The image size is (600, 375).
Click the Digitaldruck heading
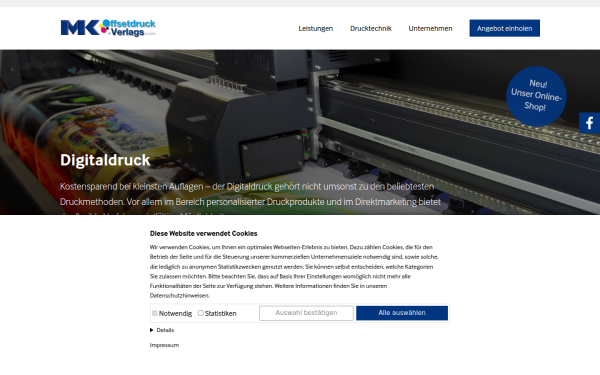(105, 160)
